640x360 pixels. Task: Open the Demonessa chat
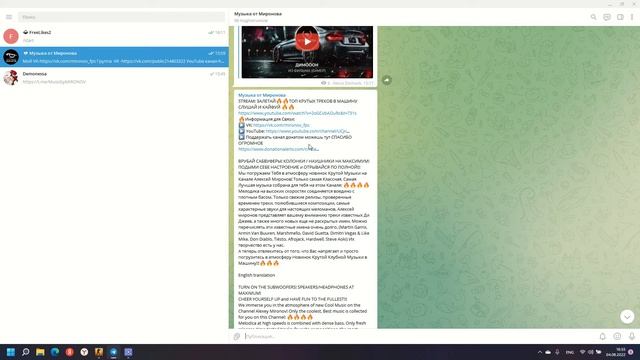[x=114, y=78]
